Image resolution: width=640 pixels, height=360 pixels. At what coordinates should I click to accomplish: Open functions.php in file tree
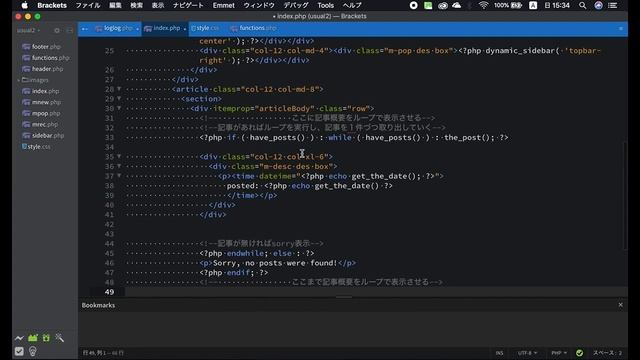click(x=46, y=58)
